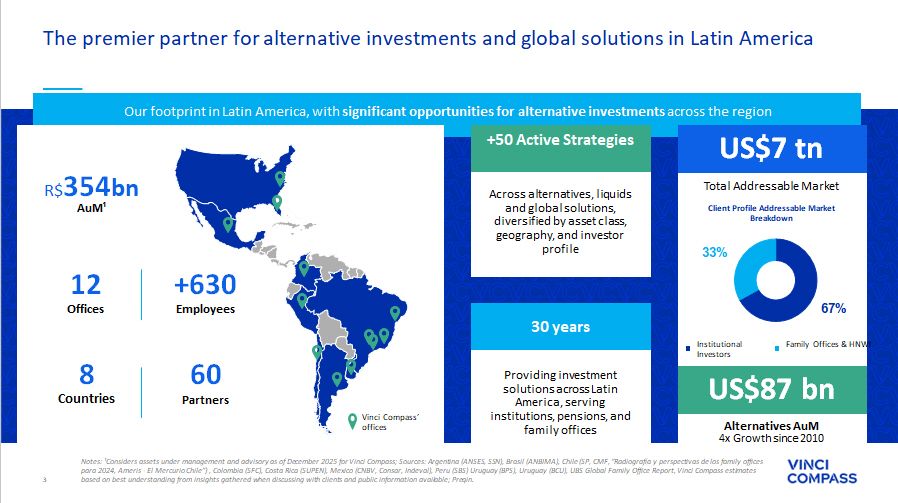The image size is (898, 503).
Task: Click the +50 Active Strategies header
Action: 560,140
